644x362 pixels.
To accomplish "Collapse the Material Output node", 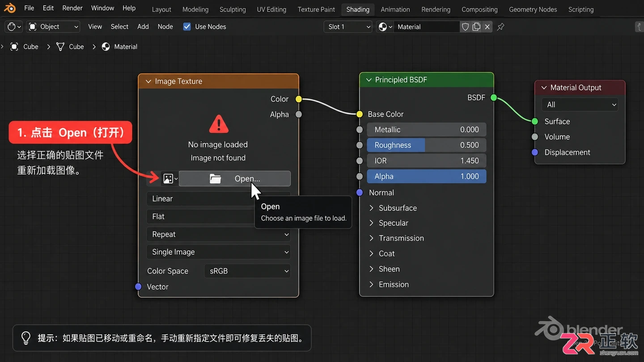I will [x=544, y=88].
